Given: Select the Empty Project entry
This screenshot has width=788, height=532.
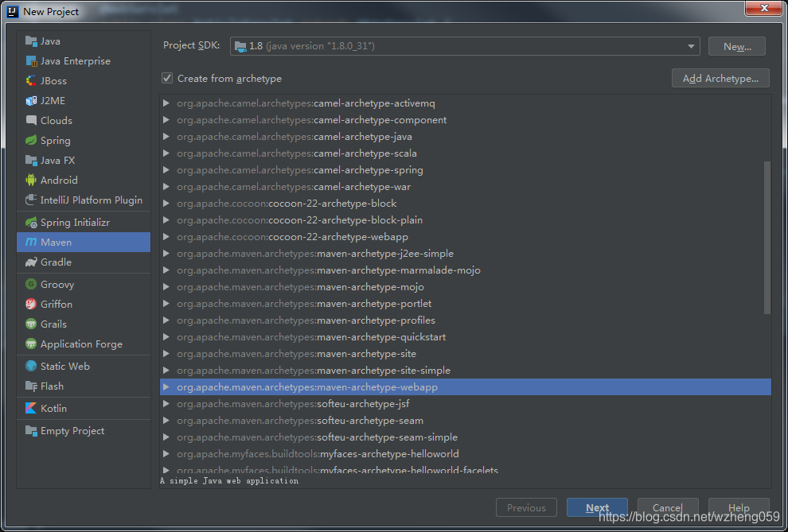Looking at the screenshot, I should click(84, 431).
